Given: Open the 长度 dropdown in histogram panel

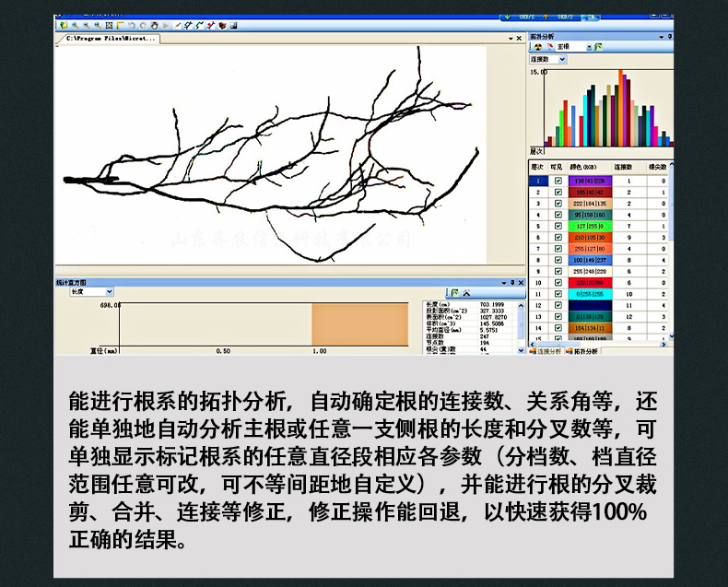Looking at the screenshot, I should click(110, 291).
